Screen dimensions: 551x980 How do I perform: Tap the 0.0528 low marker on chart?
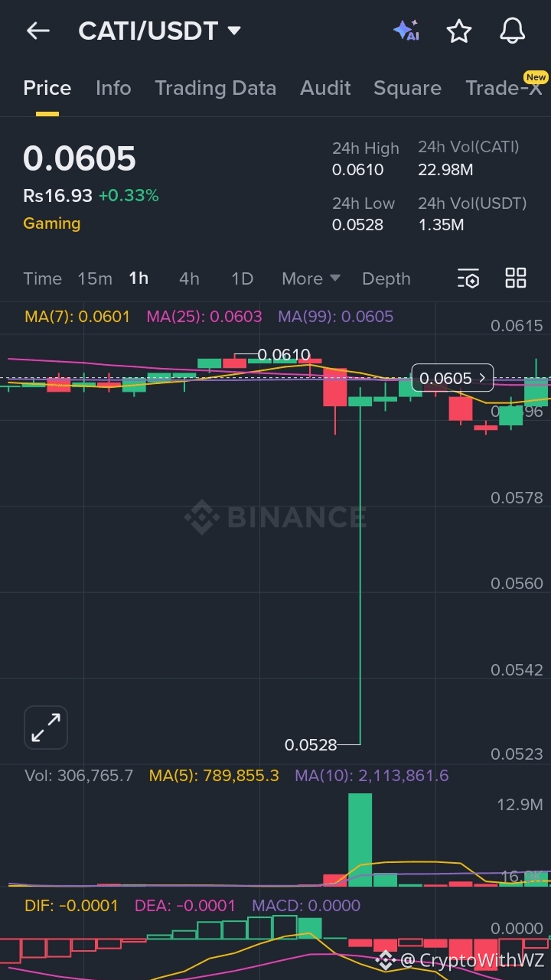[311, 744]
